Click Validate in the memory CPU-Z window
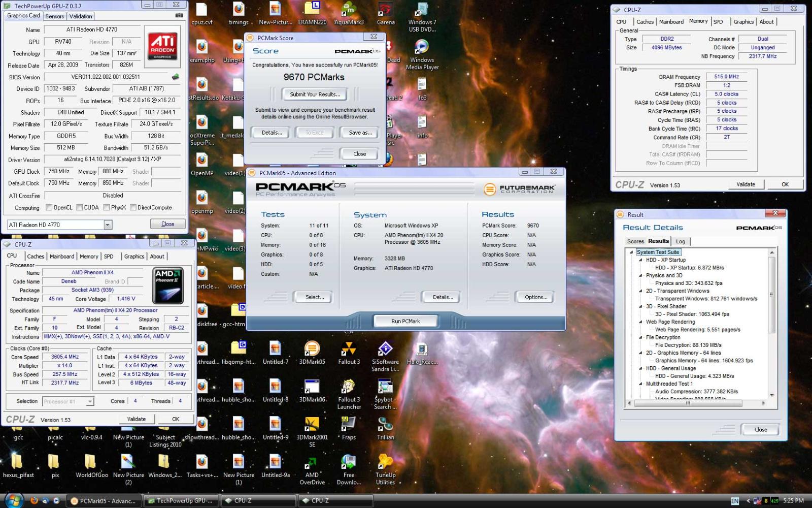This screenshot has width=812, height=508. (746, 184)
